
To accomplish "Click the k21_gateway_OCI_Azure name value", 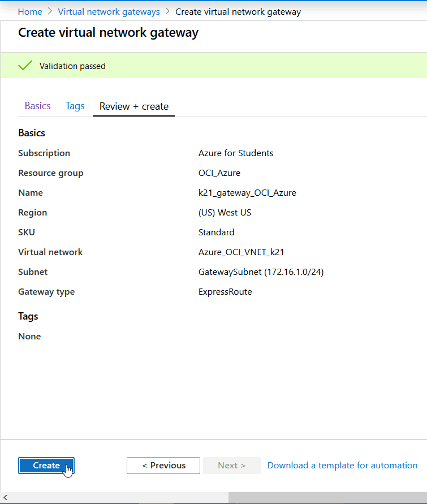I will 247,192.
